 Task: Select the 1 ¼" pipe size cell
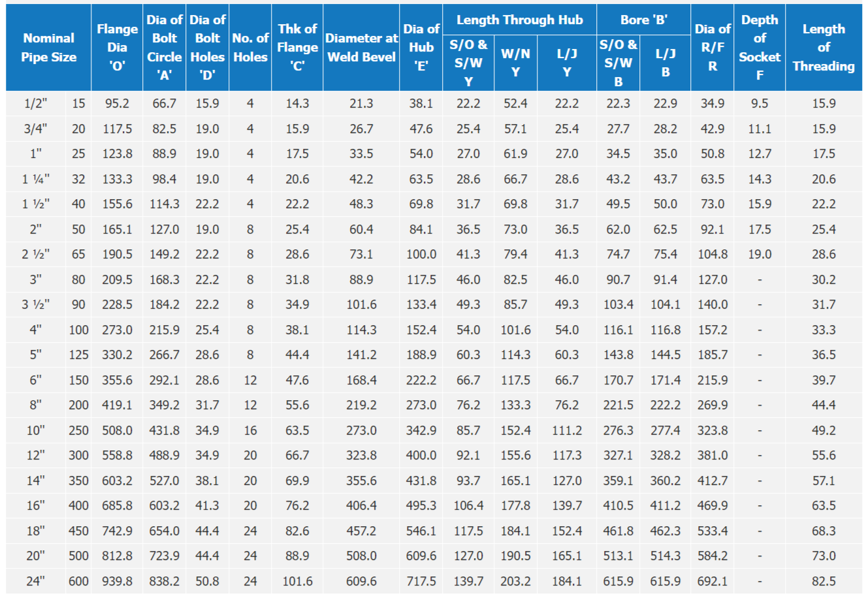(36, 180)
